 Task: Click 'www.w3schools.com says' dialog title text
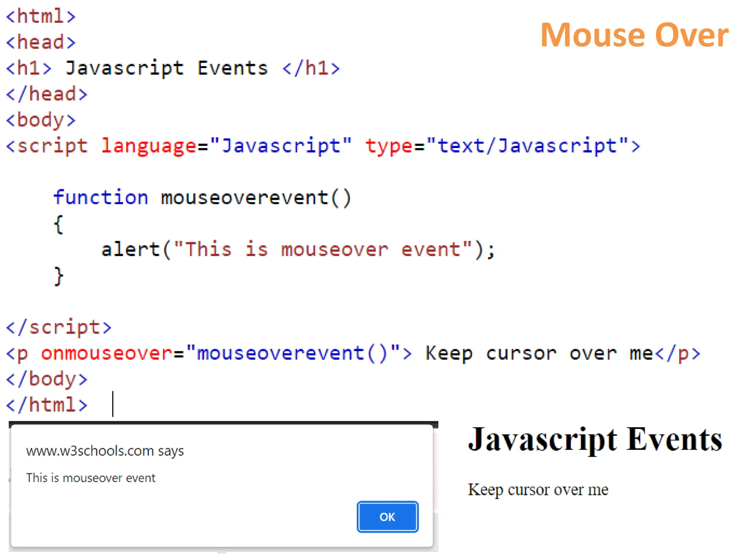[105, 451]
